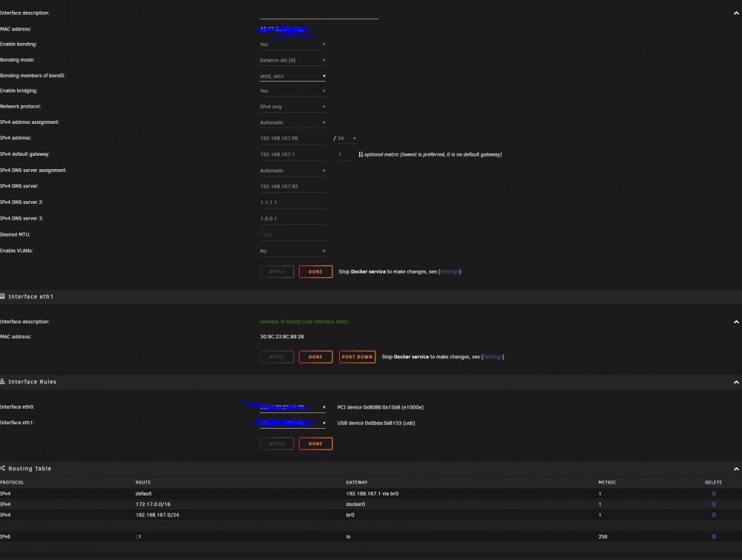Image resolution: width=742 pixels, height=560 pixels.
Task: Delete the 172.17.0.0/16 docker0 route
Action: point(714,504)
